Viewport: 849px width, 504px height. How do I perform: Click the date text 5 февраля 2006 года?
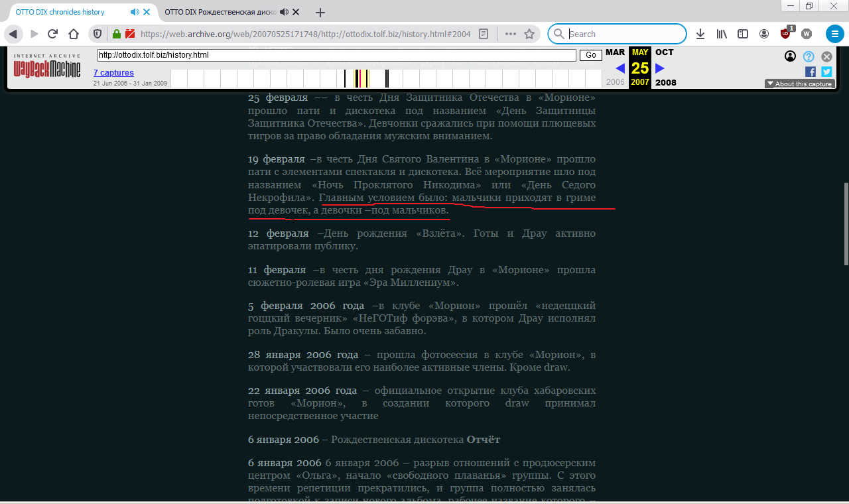point(306,306)
